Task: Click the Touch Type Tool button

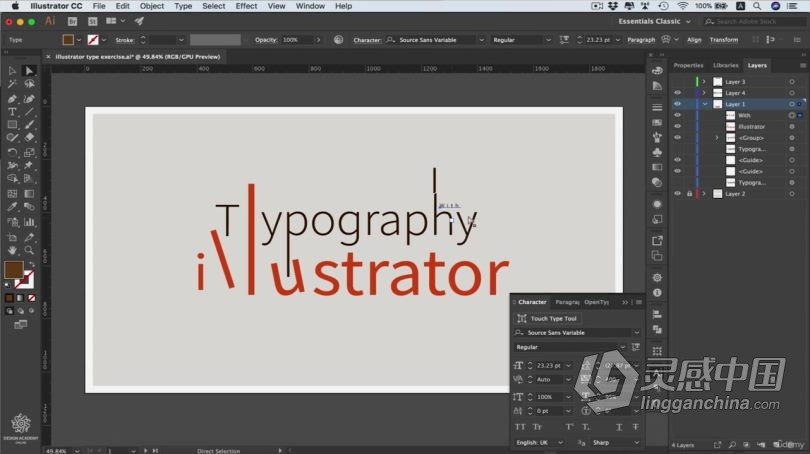Action: (x=547, y=319)
